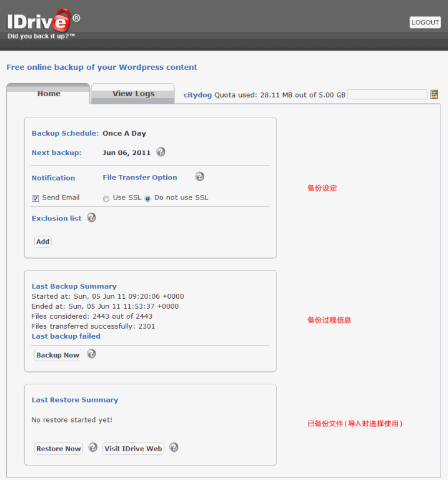
Task: Click help icon right of Restore Now
Action: (92, 447)
